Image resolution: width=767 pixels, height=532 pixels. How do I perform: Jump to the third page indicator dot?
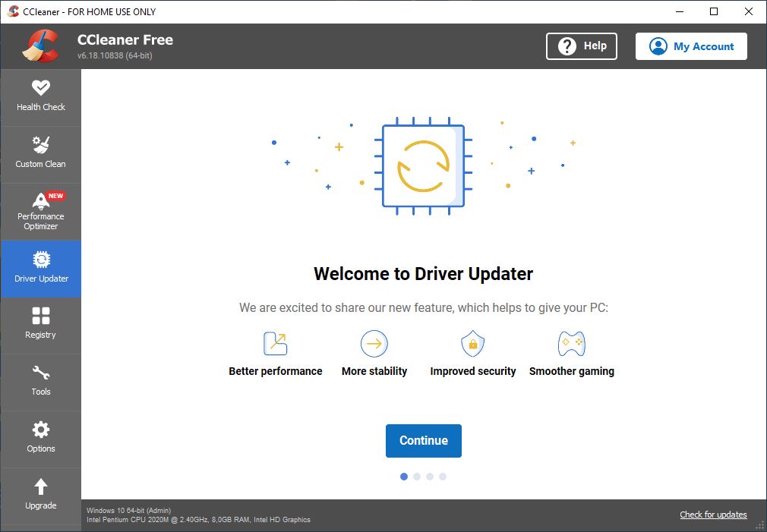tap(430, 477)
